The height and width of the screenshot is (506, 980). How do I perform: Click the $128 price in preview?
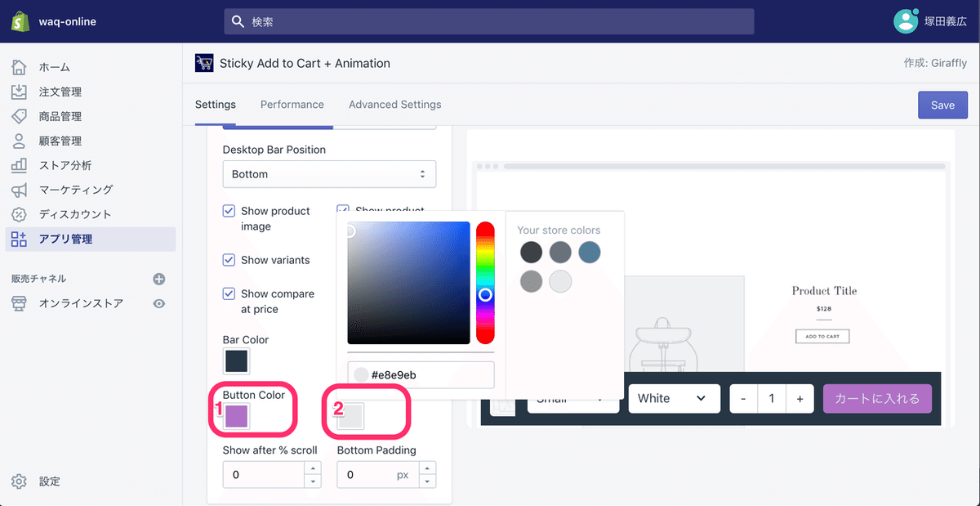(x=823, y=309)
